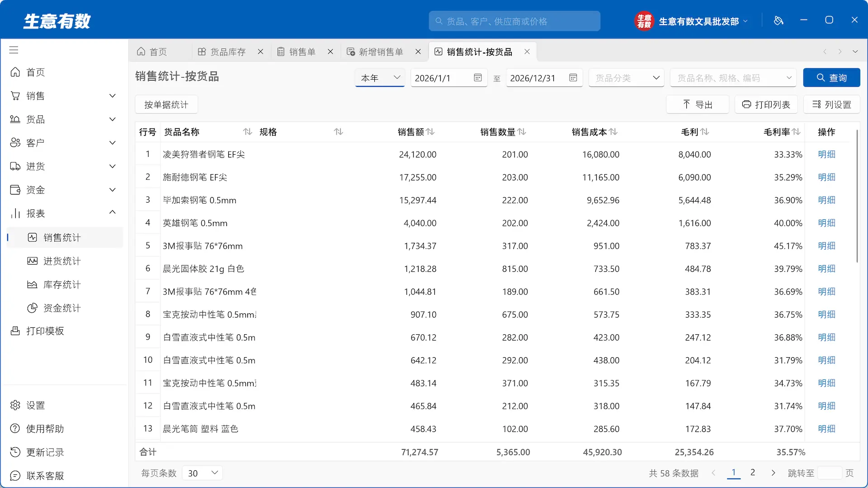
Task: Open calendar picker for end date 2026/12/31
Action: click(573, 78)
